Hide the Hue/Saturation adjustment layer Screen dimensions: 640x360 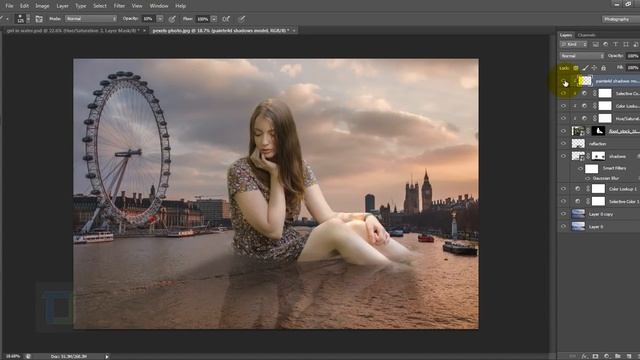pos(564,118)
